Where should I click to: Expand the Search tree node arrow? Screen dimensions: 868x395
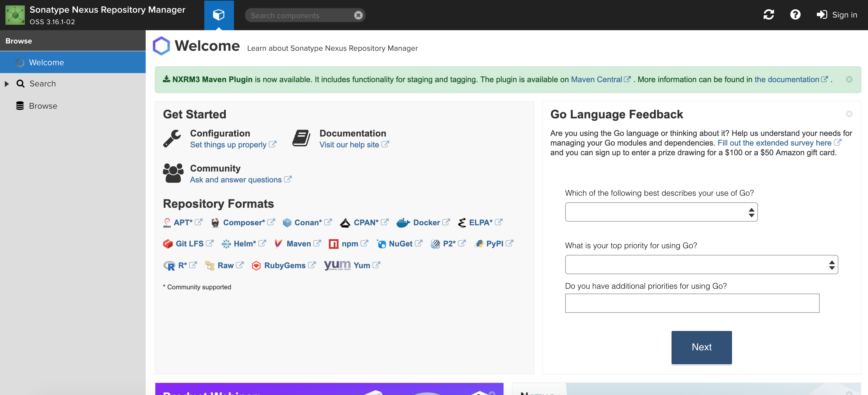7,84
